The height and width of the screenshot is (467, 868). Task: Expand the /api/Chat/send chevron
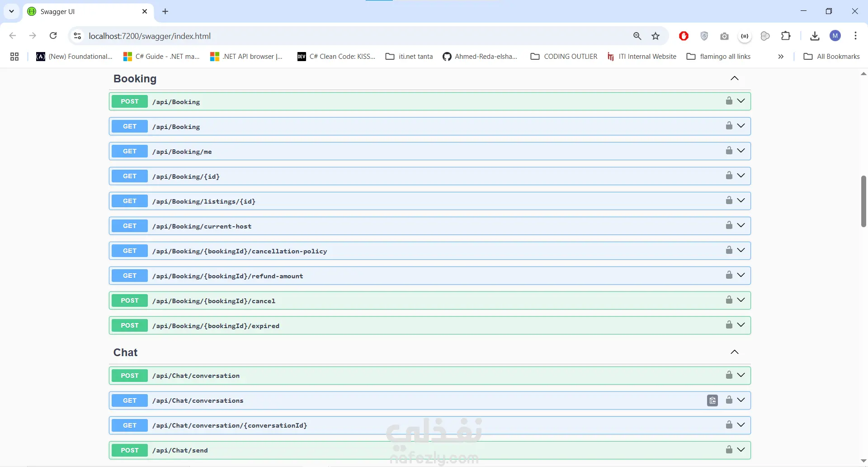click(x=741, y=450)
